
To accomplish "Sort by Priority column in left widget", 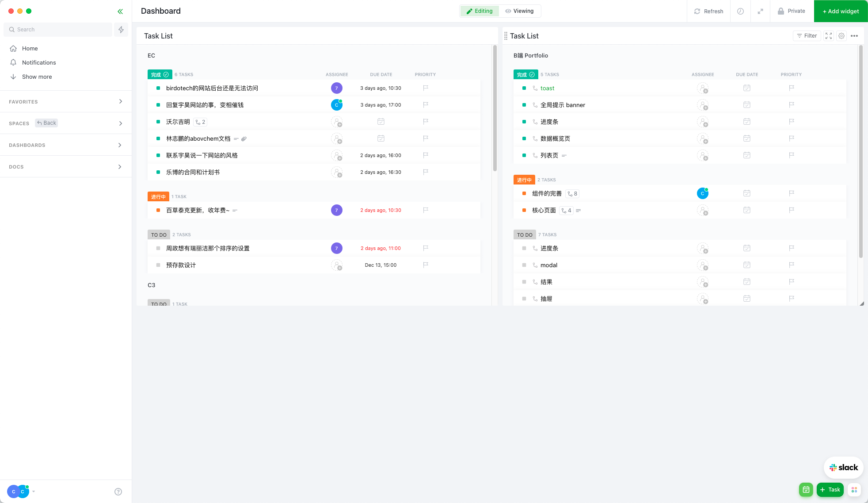I will point(425,75).
